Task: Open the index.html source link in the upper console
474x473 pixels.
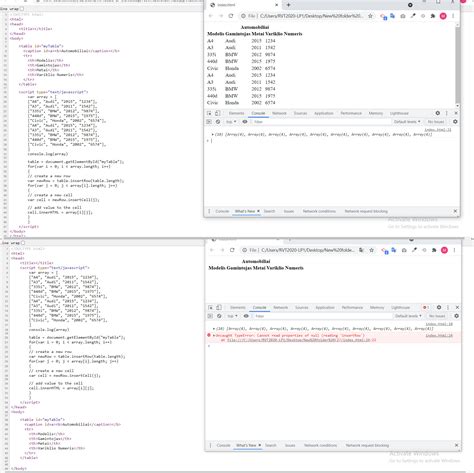Action: click(x=438, y=130)
